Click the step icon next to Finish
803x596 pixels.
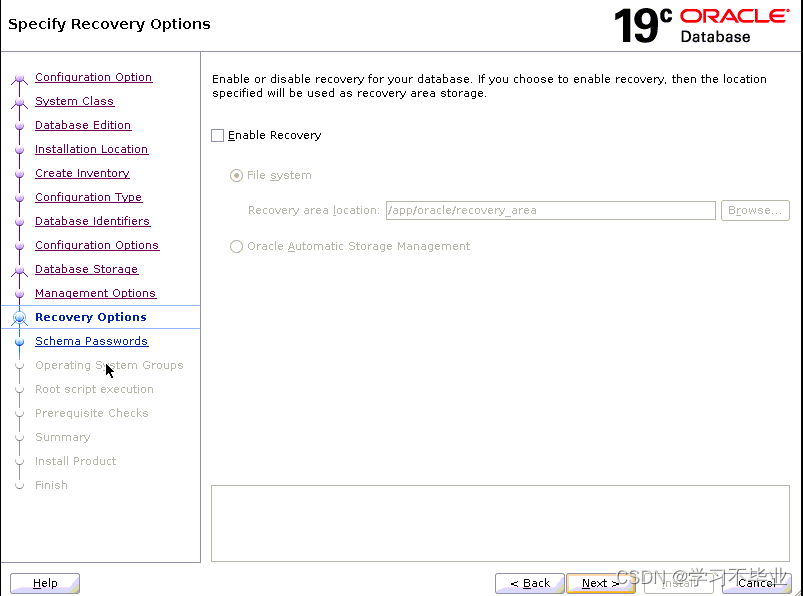click(21, 485)
